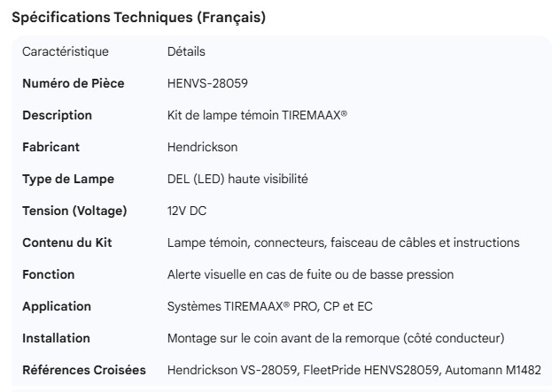Image resolution: width=559 pixels, height=392 pixels.
Task: Click the 'Numéro de Pièce' row label
Action: [x=73, y=83]
